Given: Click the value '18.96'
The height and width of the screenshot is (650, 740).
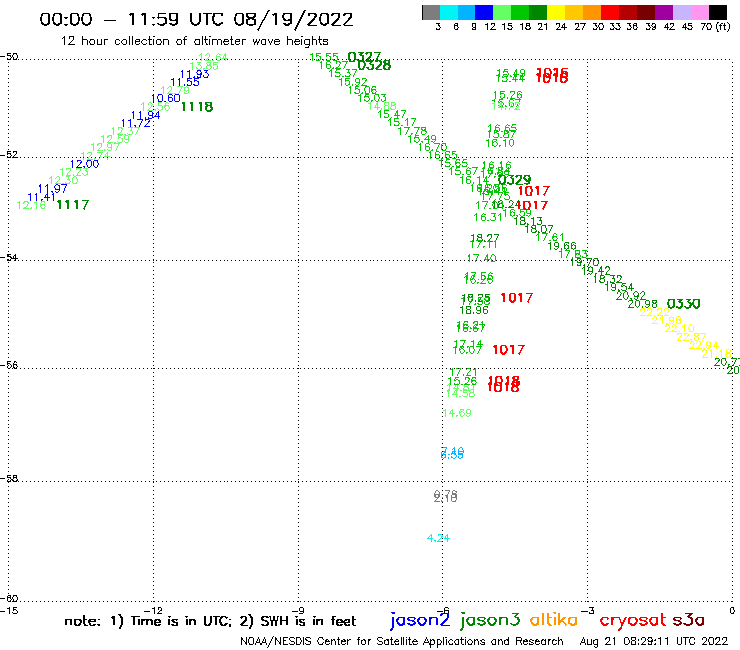Looking at the screenshot, I should pos(474,310).
